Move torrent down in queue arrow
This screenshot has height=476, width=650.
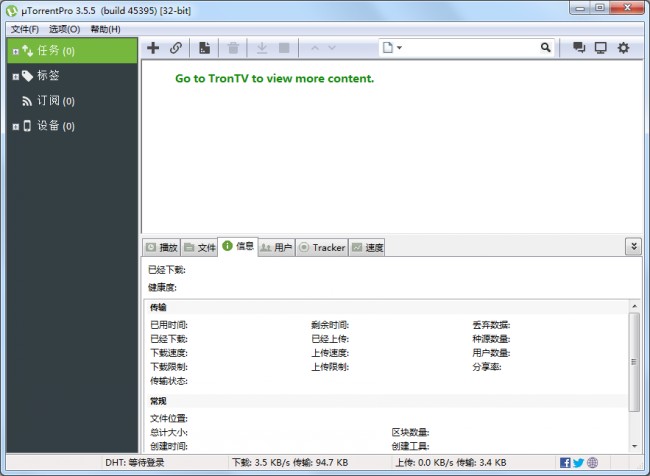point(332,48)
